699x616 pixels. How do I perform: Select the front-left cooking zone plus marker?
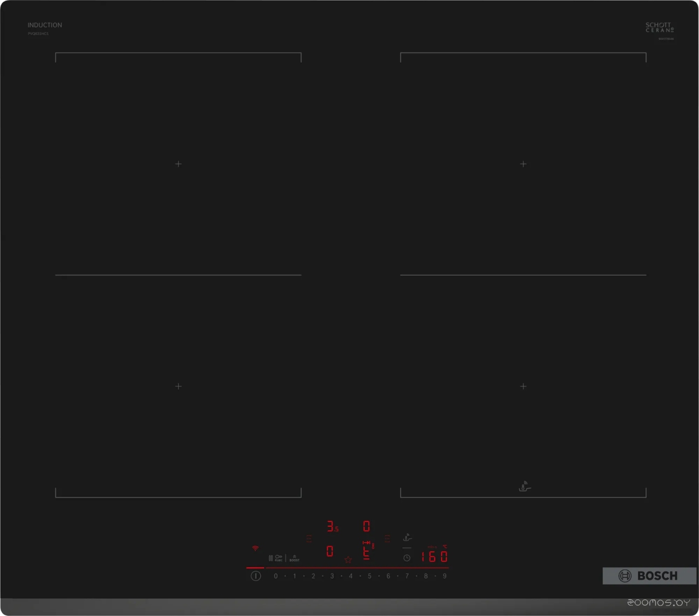pyautogui.click(x=178, y=386)
